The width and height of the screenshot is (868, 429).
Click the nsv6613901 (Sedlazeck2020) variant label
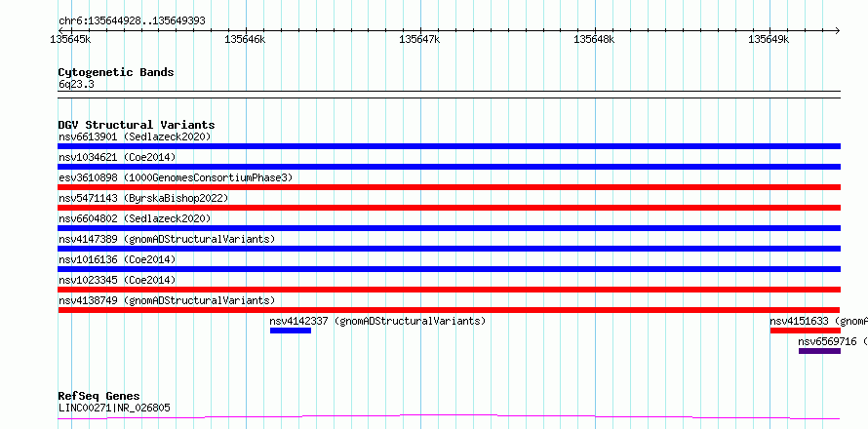coord(135,136)
